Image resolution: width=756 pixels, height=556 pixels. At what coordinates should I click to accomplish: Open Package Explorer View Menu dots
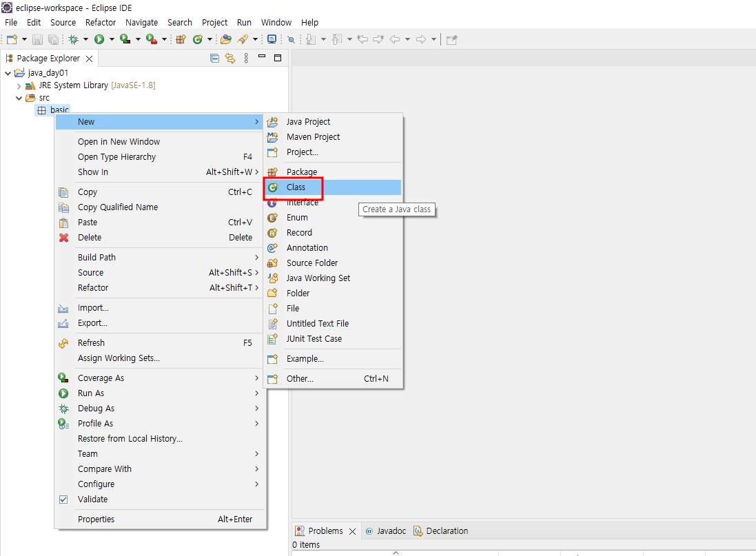(x=246, y=59)
